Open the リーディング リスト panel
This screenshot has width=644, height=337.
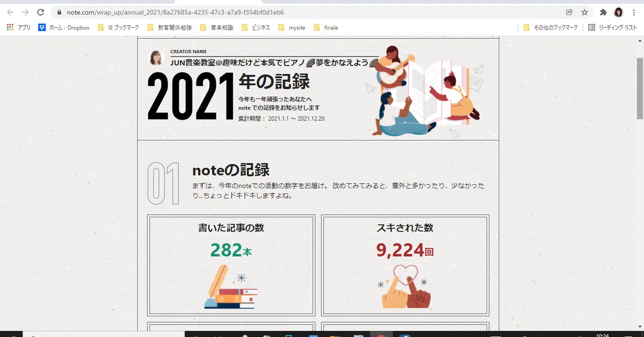point(612,27)
